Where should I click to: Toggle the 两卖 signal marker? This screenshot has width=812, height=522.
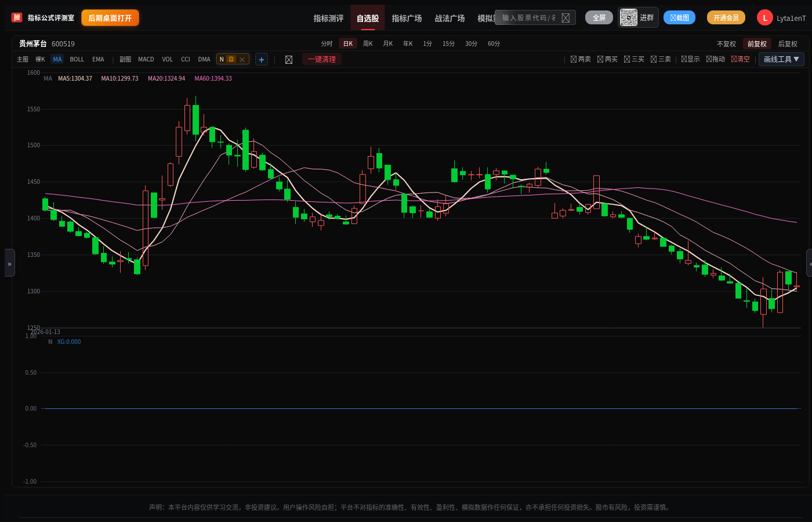[581, 59]
